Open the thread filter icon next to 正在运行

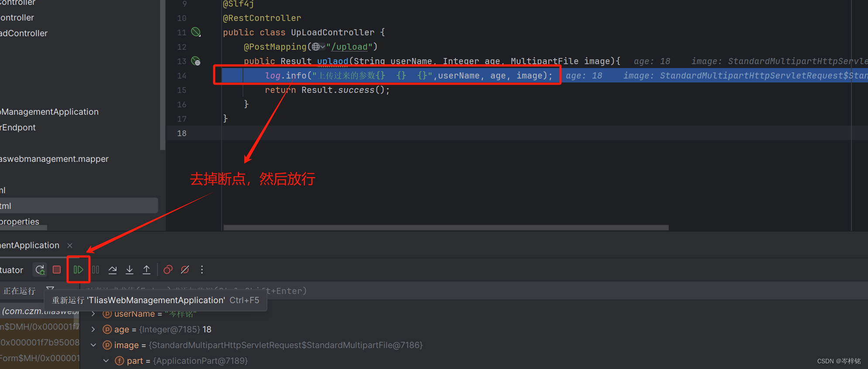point(50,290)
